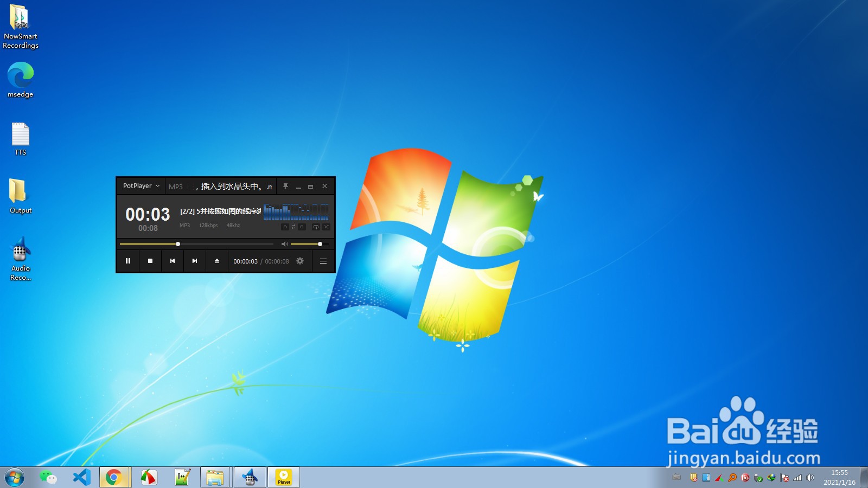Screen dimensions: 868x488
Task: Open File Explorer from the taskbar
Action: (215, 478)
